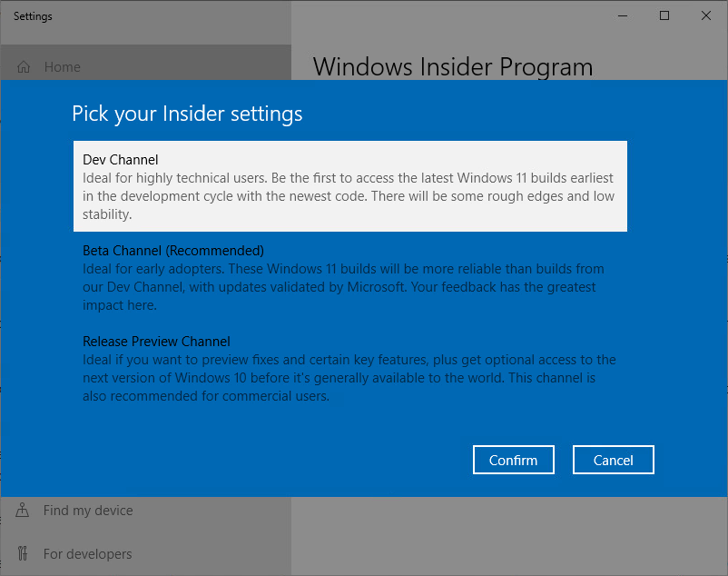
Task: Close the Settings window
Action: click(706, 15)
